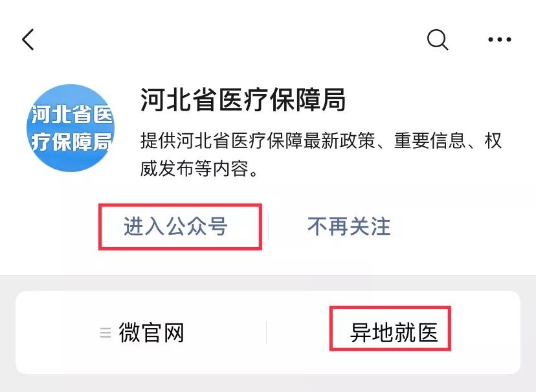This screenshot has width=536, height=392.
Task: View the blue circular account avatar
Action: [x=71, y=127]
